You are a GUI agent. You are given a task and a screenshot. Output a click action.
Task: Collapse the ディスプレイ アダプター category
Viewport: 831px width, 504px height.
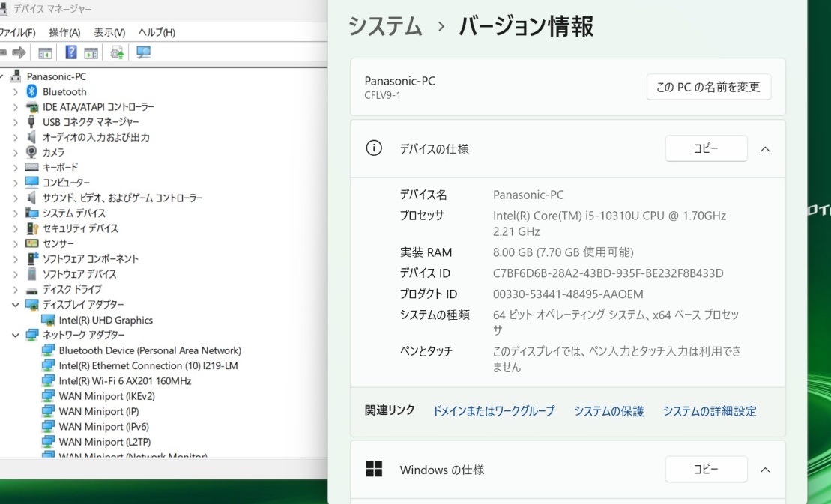click(16, 305)
